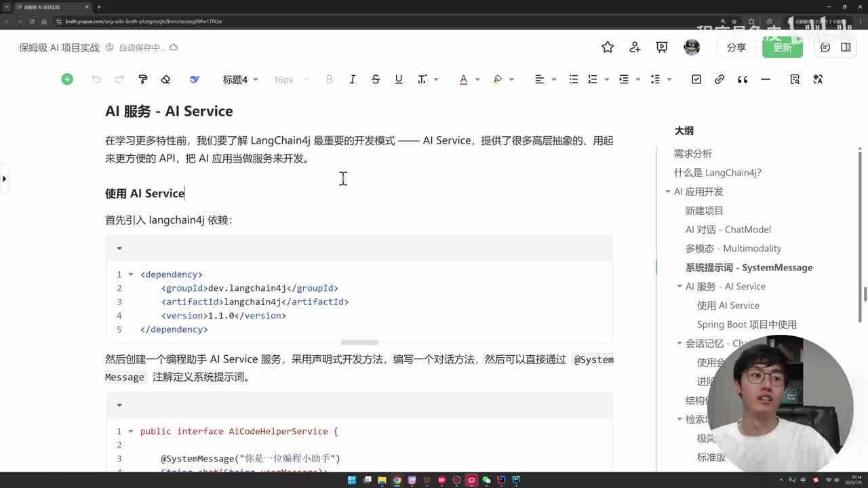This screenshot has width=868, height=488.
Task: Open the AI assistant toolbar icon
Action: click(195, 79)
